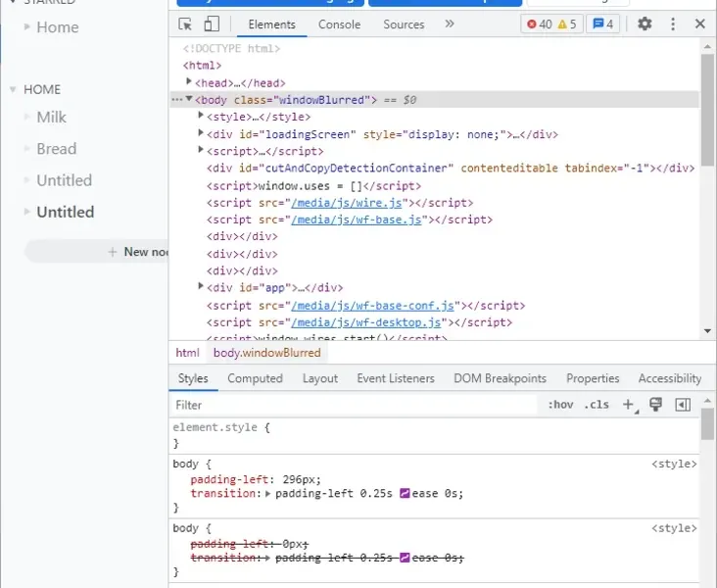Open DevTools settings gear

(645, 24)
